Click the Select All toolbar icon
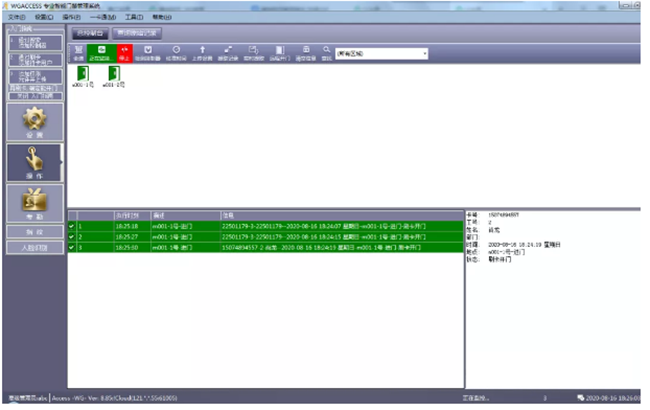The width and height of the screenshot is (650, 410). (79, 52)
